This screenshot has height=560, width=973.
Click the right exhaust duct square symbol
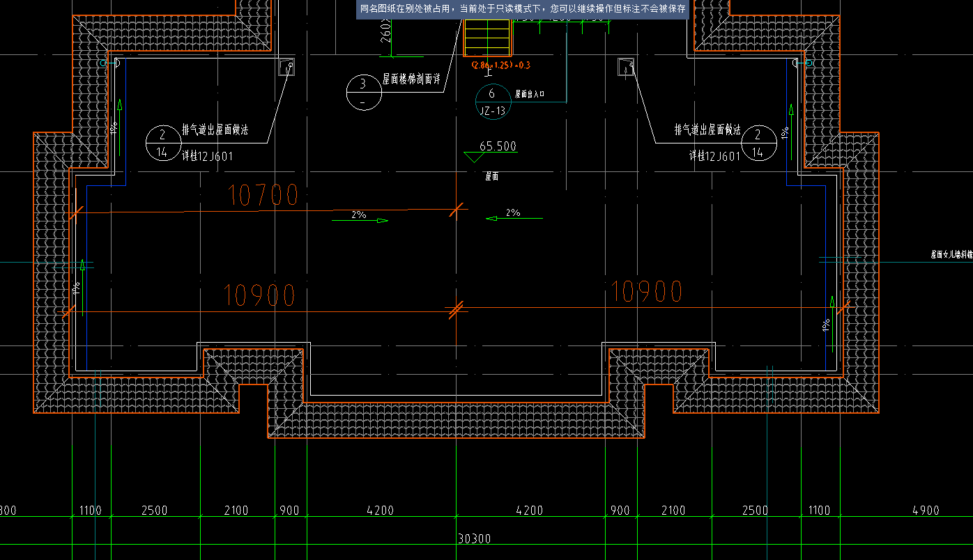click(625, 66)
